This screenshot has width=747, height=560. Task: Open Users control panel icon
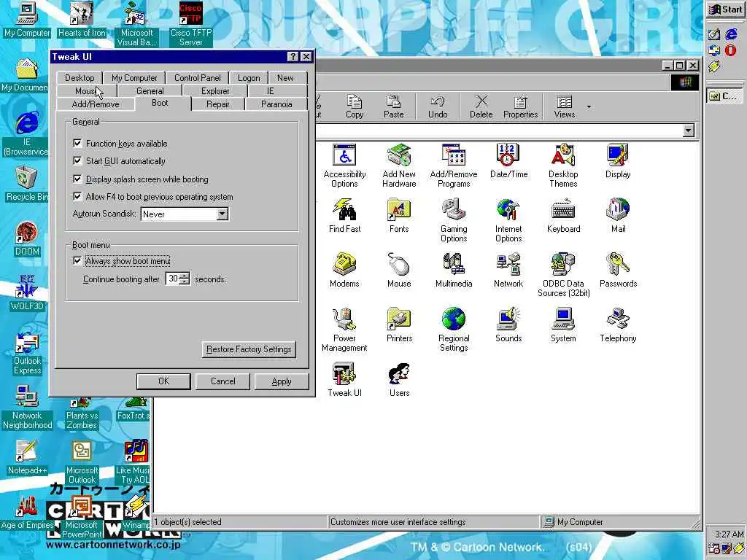[x=399, y=380]
